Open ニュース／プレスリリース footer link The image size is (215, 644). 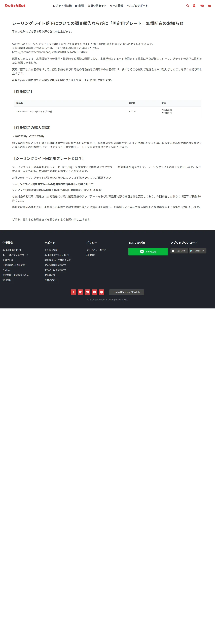(16, 255)
